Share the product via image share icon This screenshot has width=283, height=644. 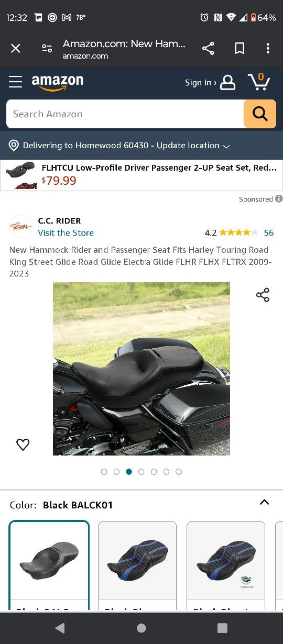(263, 295)
